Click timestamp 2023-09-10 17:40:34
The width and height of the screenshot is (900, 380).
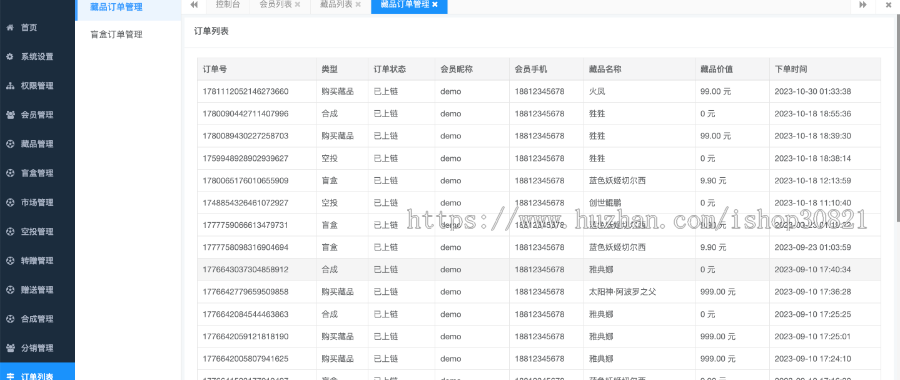813,269
